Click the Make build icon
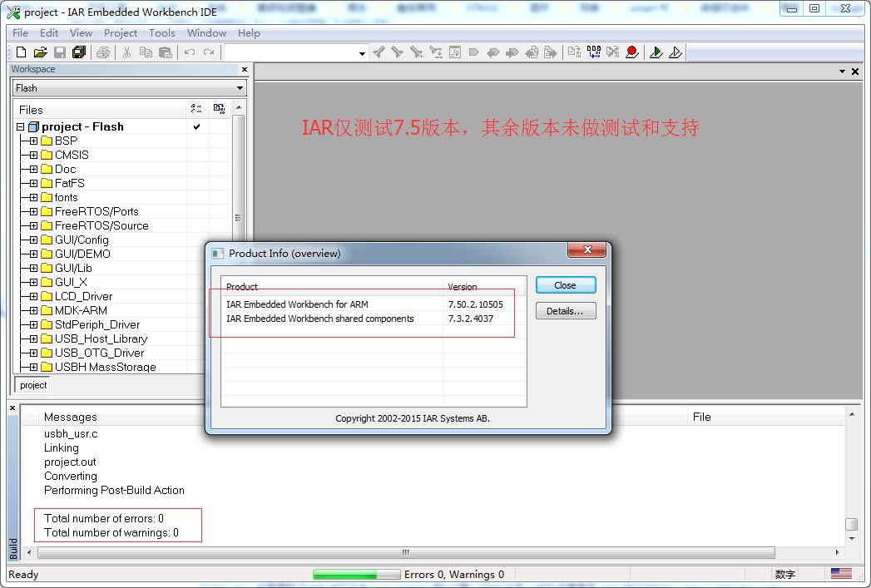 click(594, 52)
